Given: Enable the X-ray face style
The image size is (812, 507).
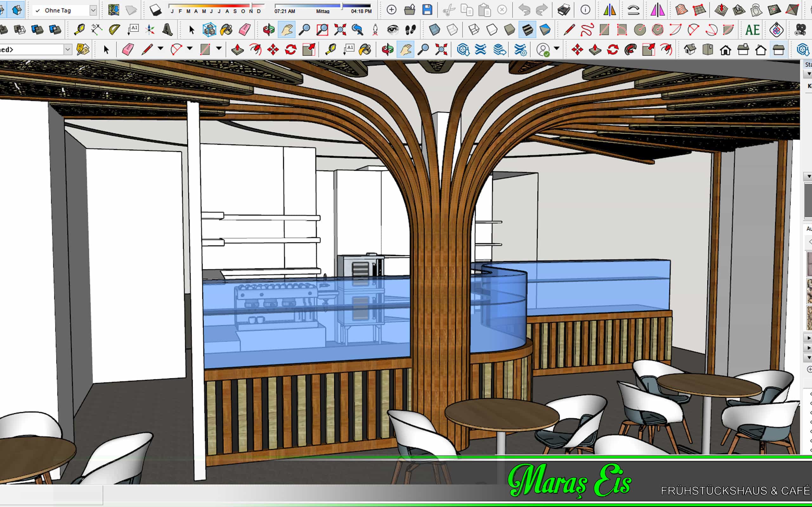Looking at the screenshot, I should (x=434, y=30).
